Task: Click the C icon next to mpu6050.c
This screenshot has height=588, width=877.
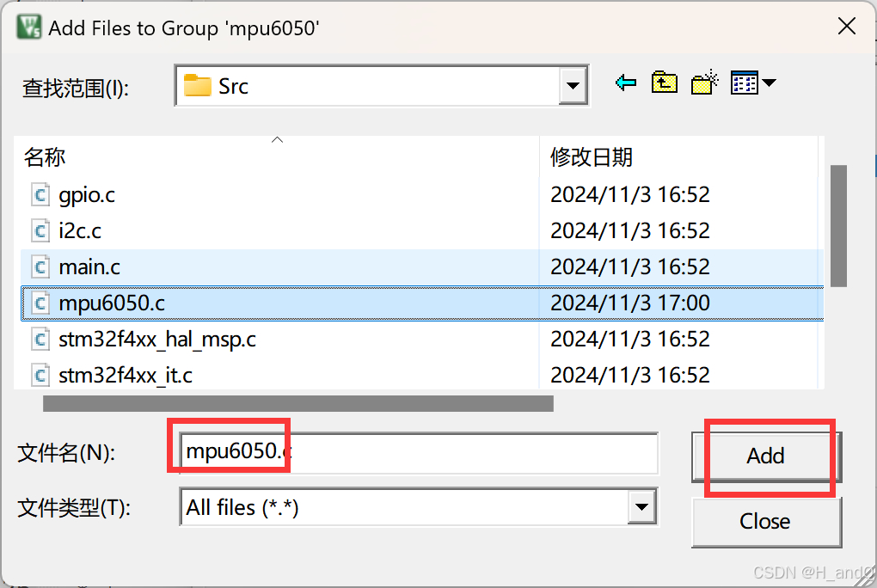Action: pos(40,303)
